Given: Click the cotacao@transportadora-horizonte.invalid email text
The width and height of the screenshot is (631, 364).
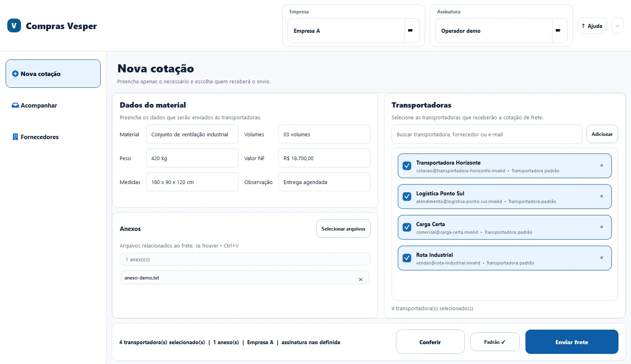Looking at the screenshot, I should tap(461, 171).
